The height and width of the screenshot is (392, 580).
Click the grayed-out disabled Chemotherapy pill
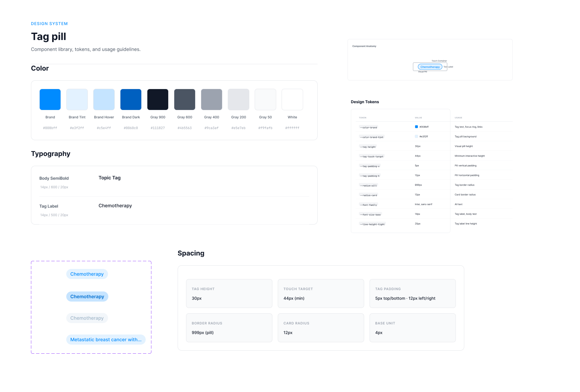[87, 318]
